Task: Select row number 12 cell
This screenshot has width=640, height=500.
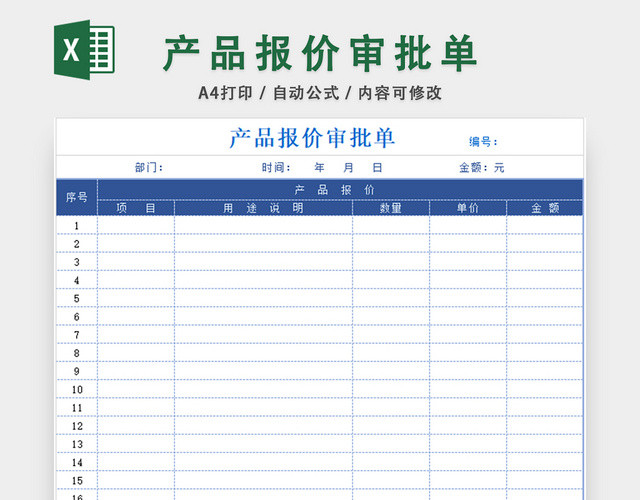Action: (x=77, y=426)
